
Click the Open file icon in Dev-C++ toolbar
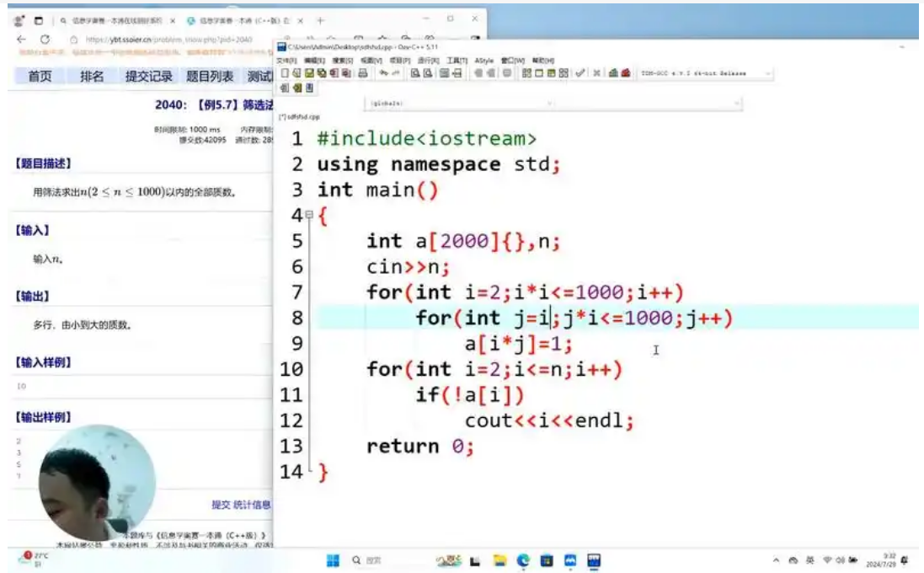[x=296, y=73]
